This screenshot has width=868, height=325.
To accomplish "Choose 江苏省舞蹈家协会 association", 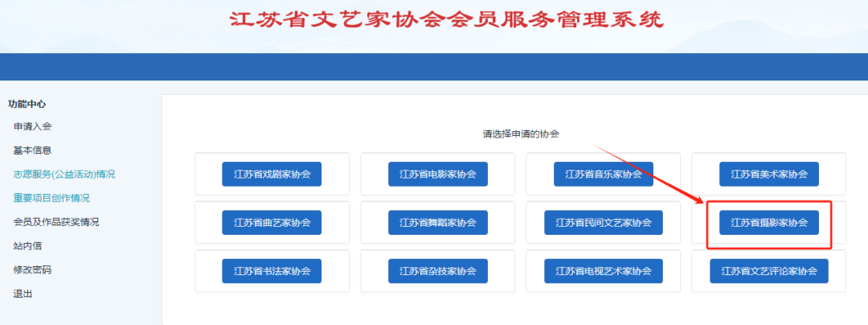I will pos(437,223).
